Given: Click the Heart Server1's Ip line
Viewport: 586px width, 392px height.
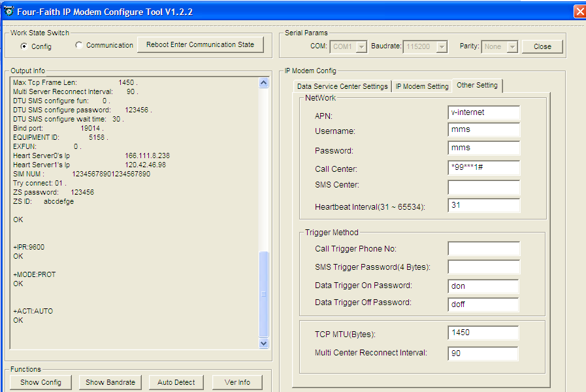Looking at the screenshot, I should [90, 165].
